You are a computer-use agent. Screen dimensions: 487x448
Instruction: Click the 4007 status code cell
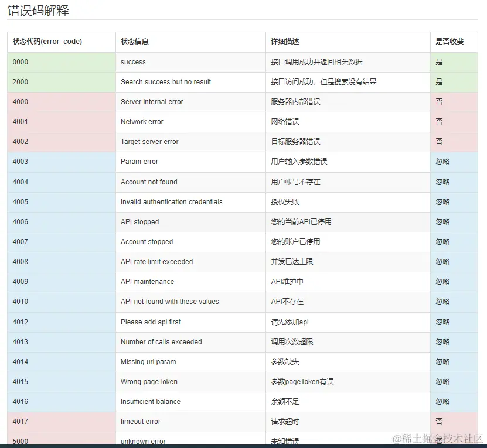[62, 242]
